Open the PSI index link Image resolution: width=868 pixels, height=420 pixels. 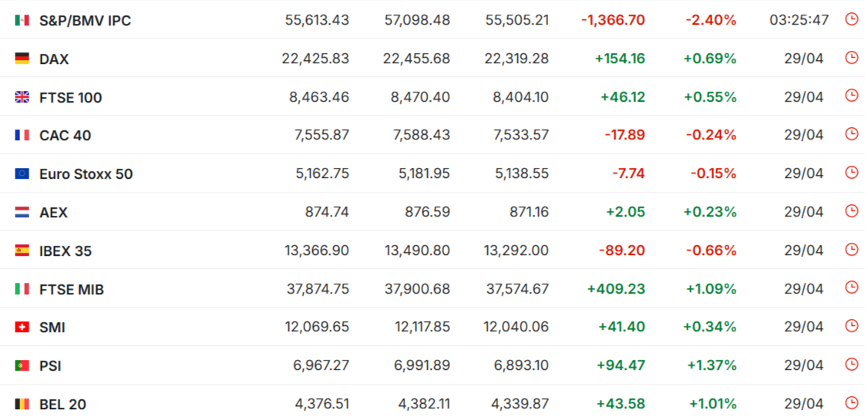click(x=50, y=366)
